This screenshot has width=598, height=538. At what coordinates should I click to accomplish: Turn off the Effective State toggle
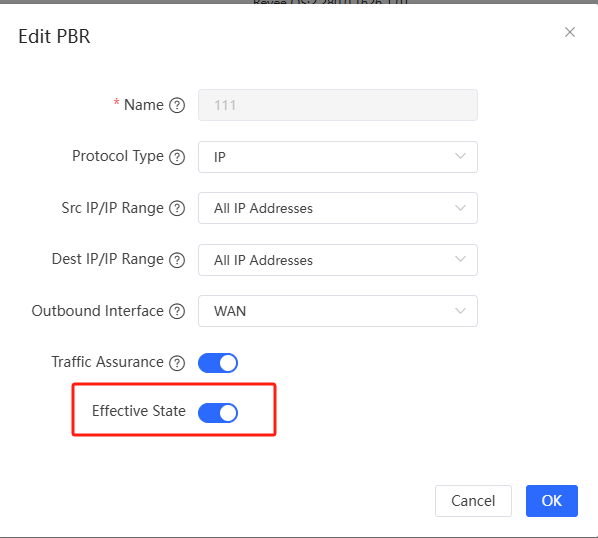(218, 413)
